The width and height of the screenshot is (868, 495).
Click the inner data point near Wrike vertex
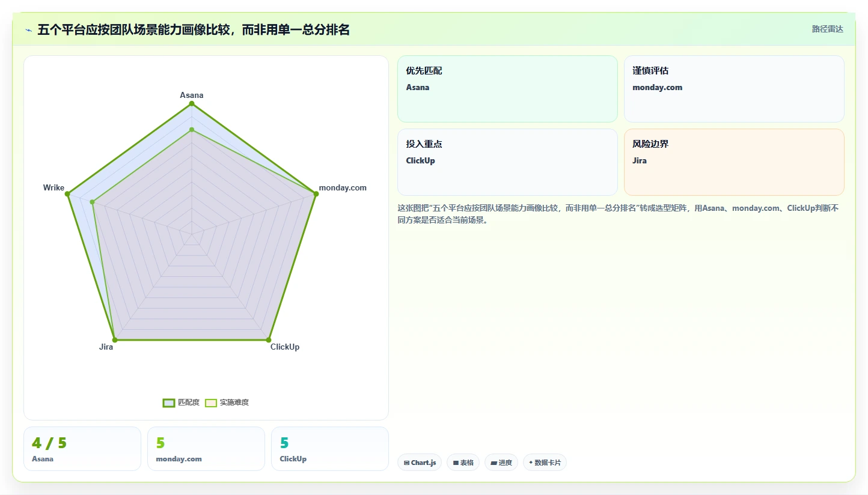pyautogui.click(x=92, y=202)
